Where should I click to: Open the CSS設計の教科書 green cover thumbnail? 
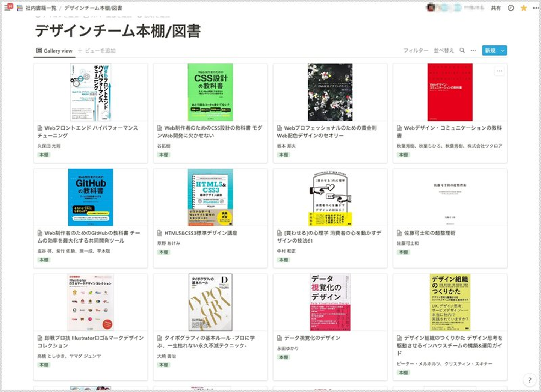click(x=210, y=92)
